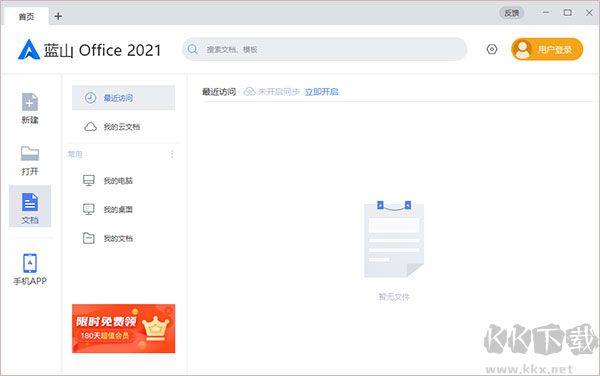This screenshot has height=376, width=600.
Task: Switch to the 首页 home tab
Action: (26, 16)
